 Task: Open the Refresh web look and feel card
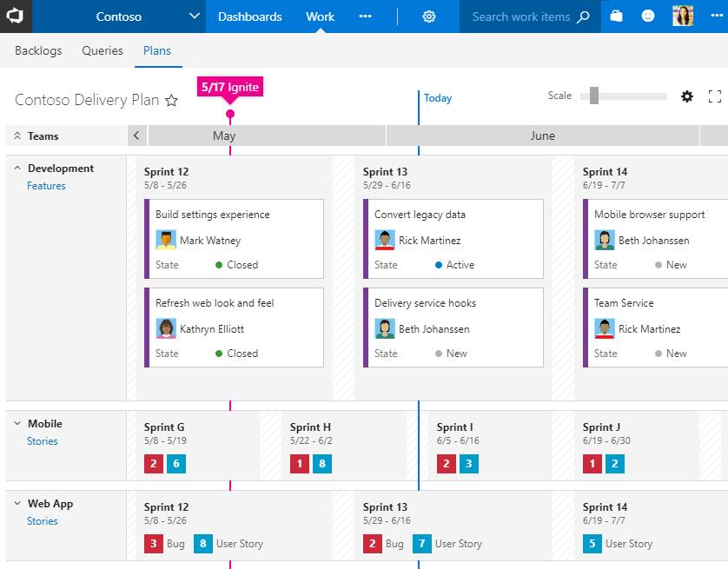(x=234, y=328)
